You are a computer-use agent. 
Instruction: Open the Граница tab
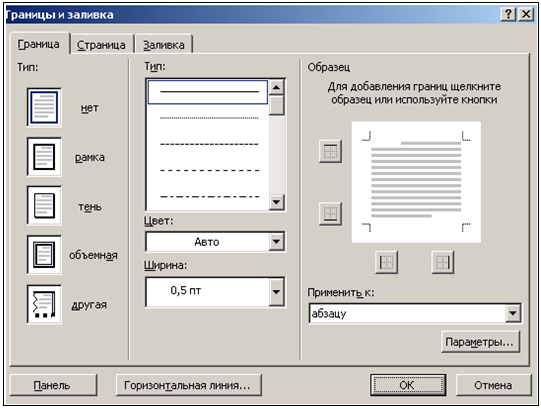[x=39, y=44]
